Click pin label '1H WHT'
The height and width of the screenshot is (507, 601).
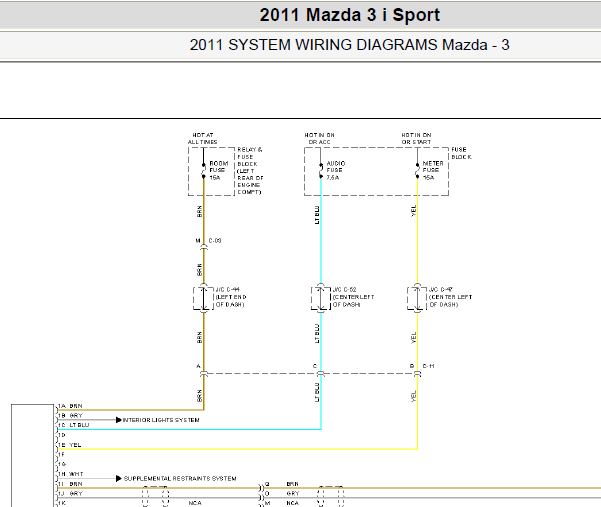click(71, 474)
